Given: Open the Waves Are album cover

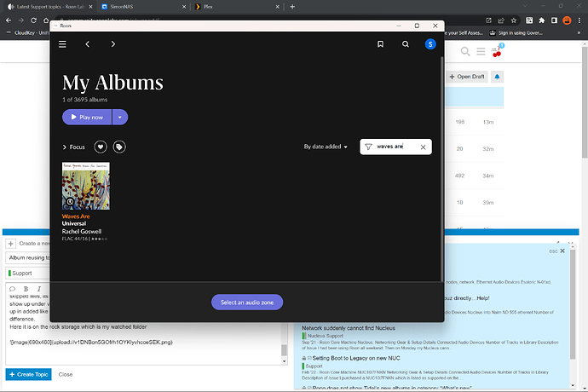Looking at the screenshot, I should [x=85, y=186].
